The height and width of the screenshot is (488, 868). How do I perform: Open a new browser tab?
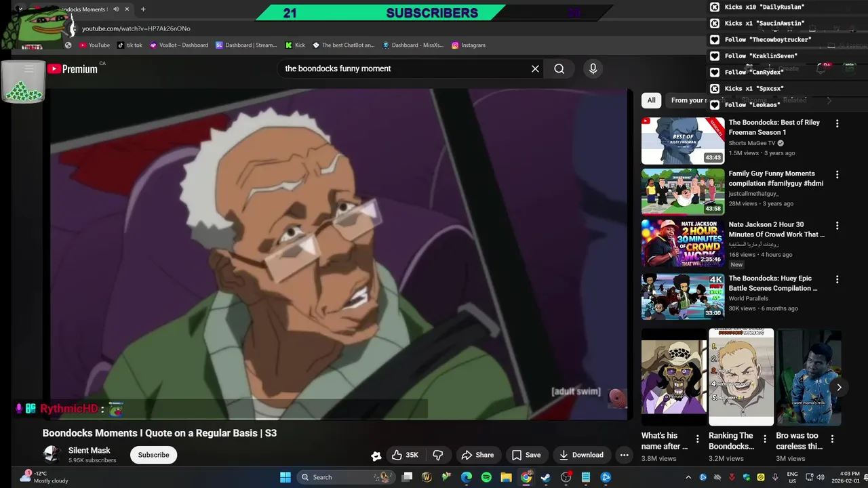[x=143, y=9]
